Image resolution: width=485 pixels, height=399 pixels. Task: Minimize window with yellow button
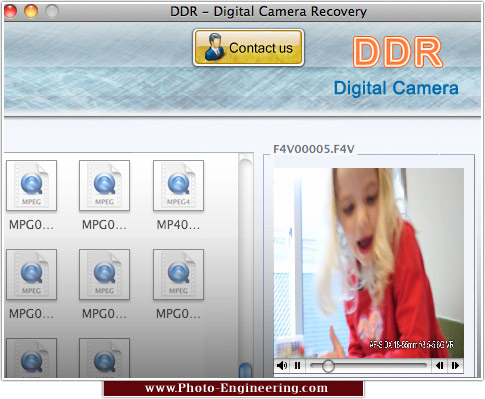pyautogui.click(x=31, y=11)
